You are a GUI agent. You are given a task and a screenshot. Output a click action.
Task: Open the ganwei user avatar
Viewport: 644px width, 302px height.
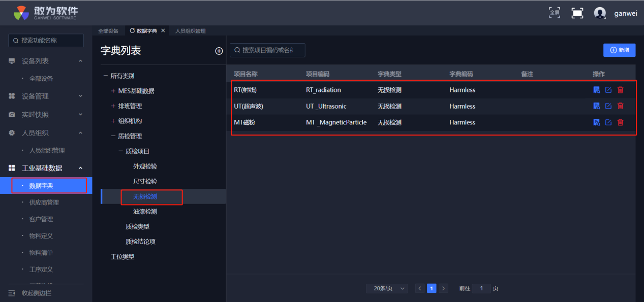click(600, 13)
